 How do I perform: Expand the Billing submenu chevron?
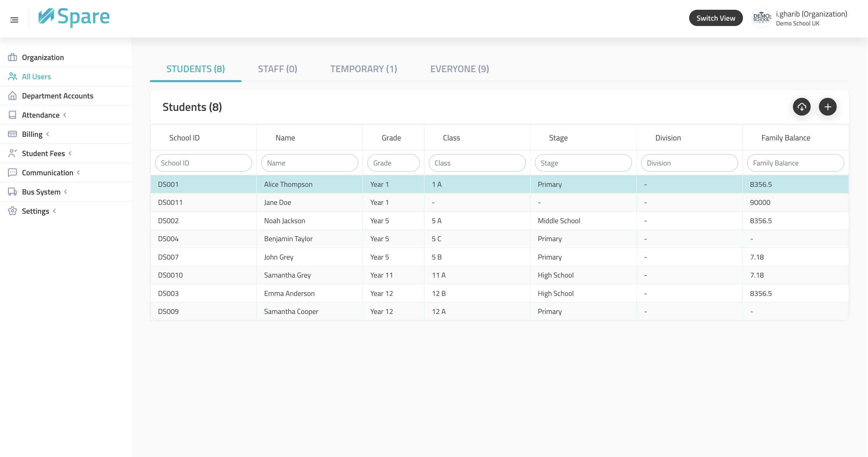(48, 134)
